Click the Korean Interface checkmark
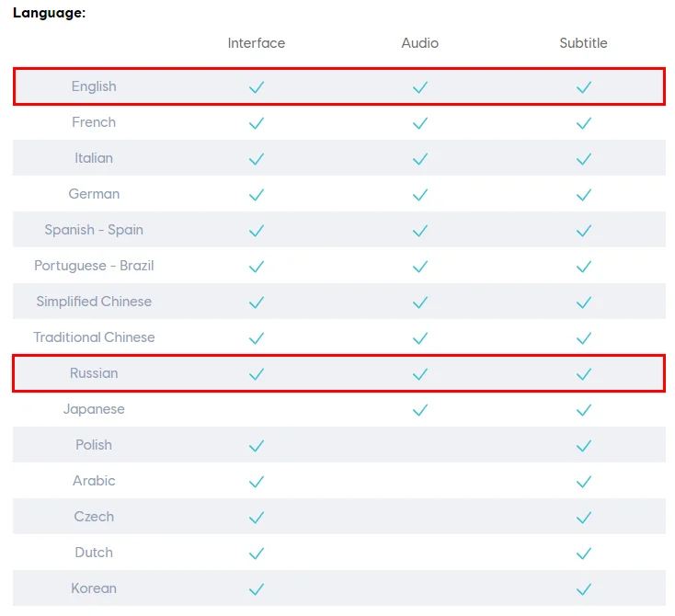675x616 pixels. point(257,589)
